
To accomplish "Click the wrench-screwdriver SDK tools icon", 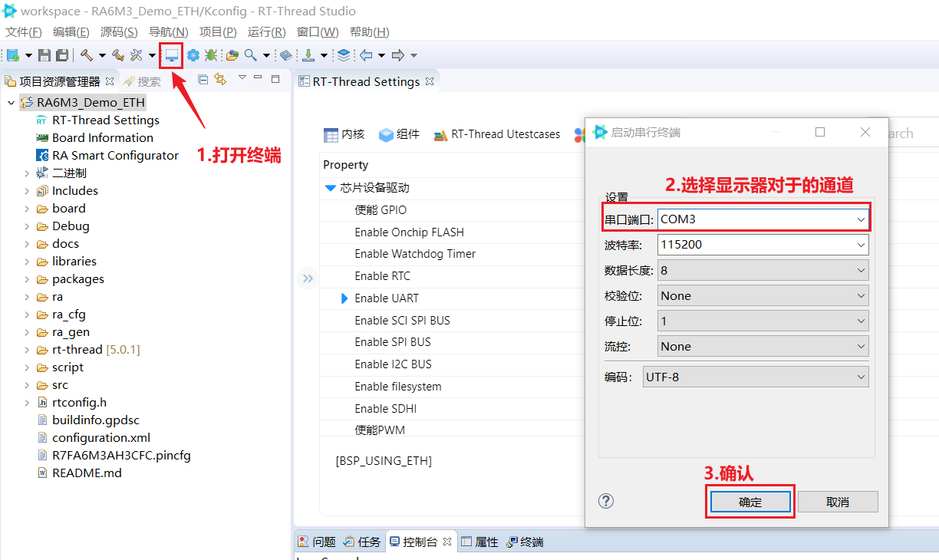I will [x=136, y=55].
